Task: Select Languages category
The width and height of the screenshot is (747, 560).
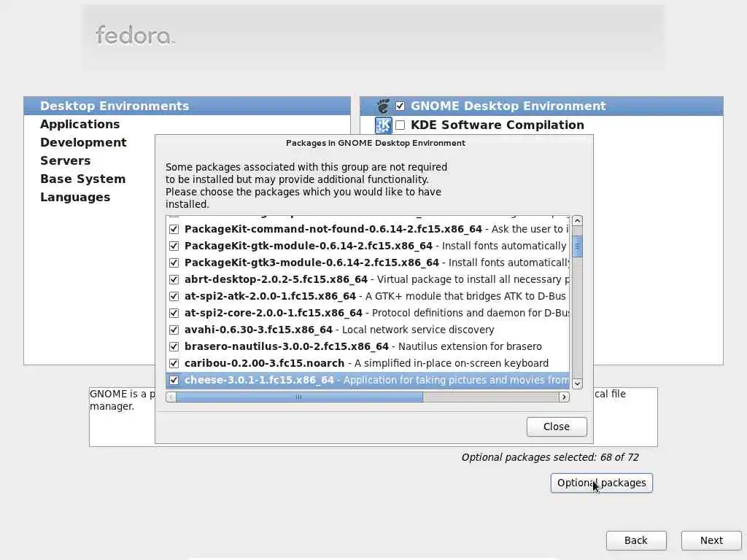Action: [x=75, y=197]
